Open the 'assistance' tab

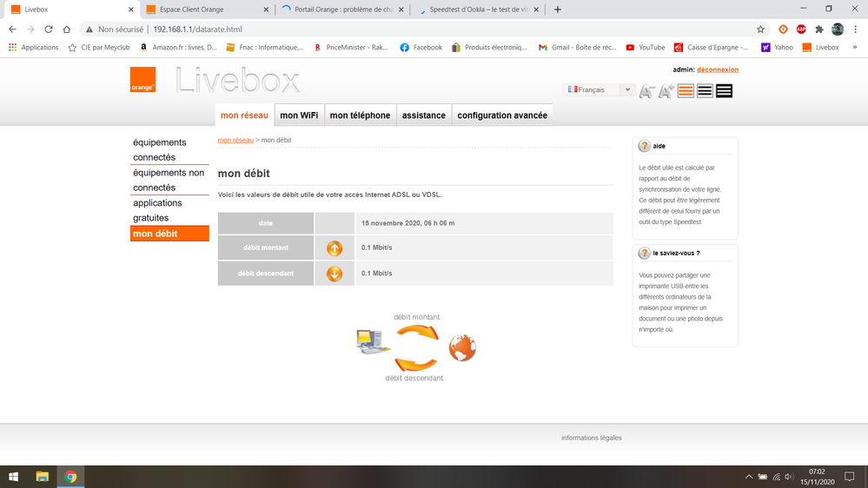pyautogui.click(x=423, y=115)
